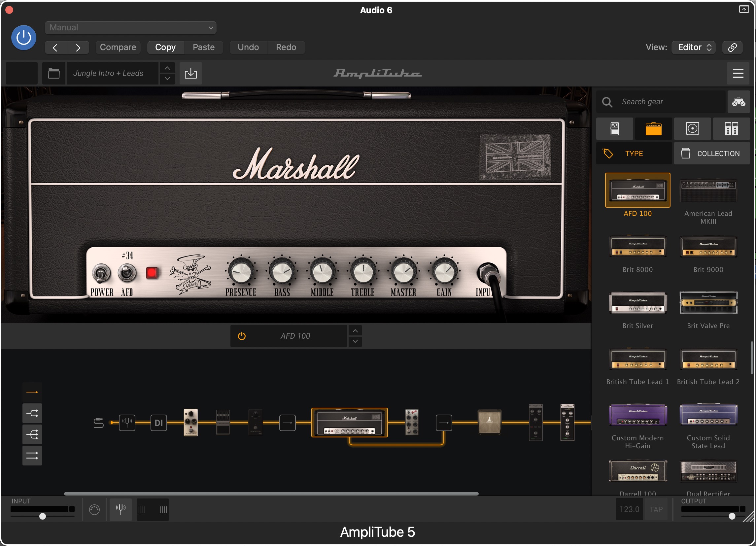Click the Copy button
This screenshot has height=546, width=756.
[165, 47]
